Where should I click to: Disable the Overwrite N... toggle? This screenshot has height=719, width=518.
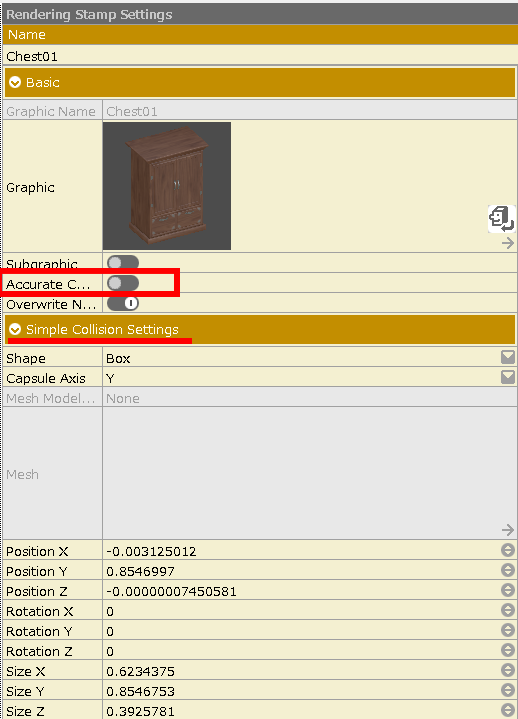[x=122, y=303]
